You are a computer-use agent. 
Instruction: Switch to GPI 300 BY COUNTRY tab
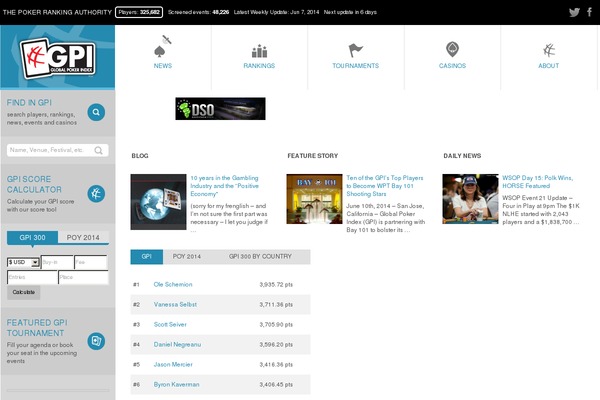(260, 256)
